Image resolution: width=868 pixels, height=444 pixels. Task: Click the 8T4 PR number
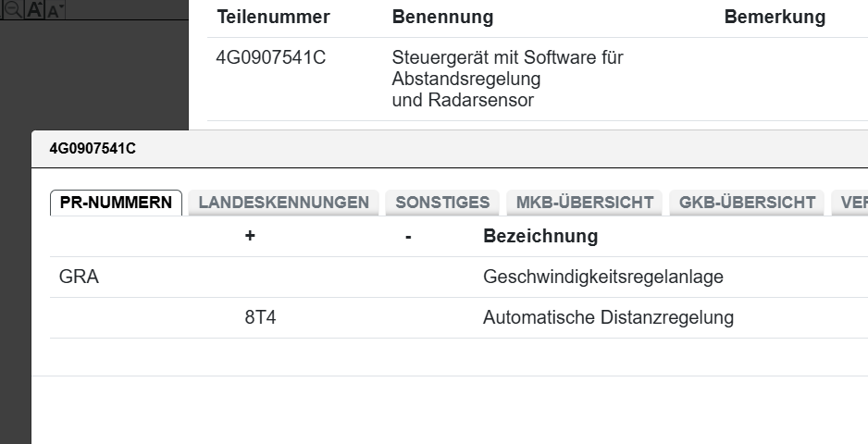point(260,317)
